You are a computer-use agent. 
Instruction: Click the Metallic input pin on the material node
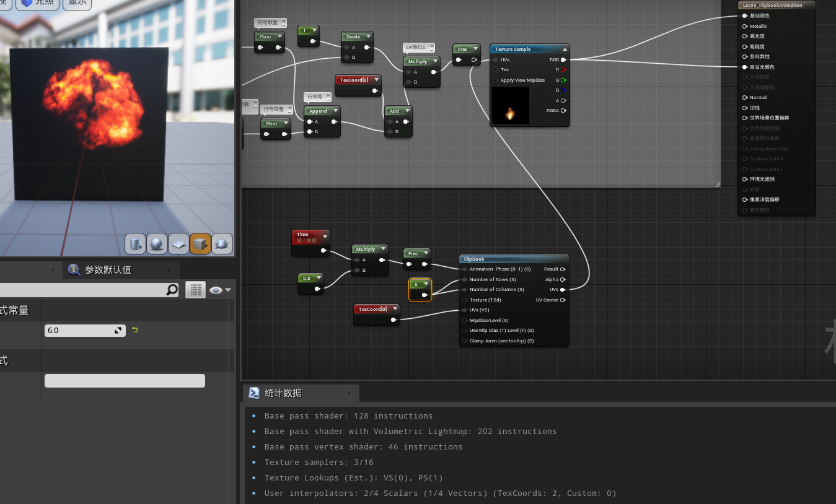coord(744,26)
